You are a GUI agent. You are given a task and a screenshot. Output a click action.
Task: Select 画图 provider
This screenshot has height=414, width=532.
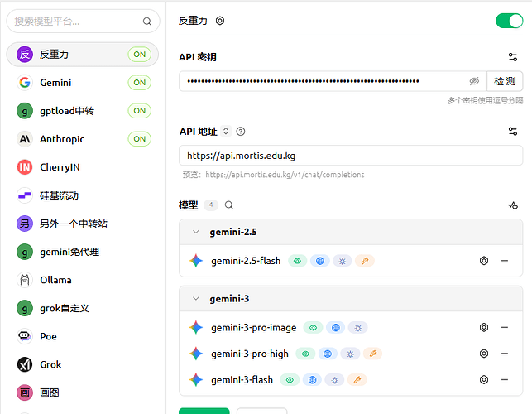(x=83, y=392)
